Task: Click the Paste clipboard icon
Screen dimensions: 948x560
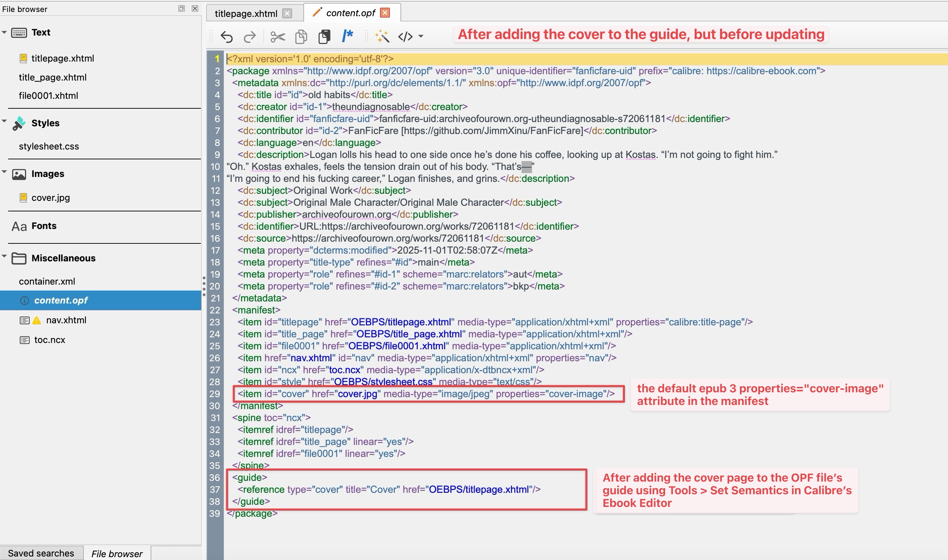Action: (324, 37)
